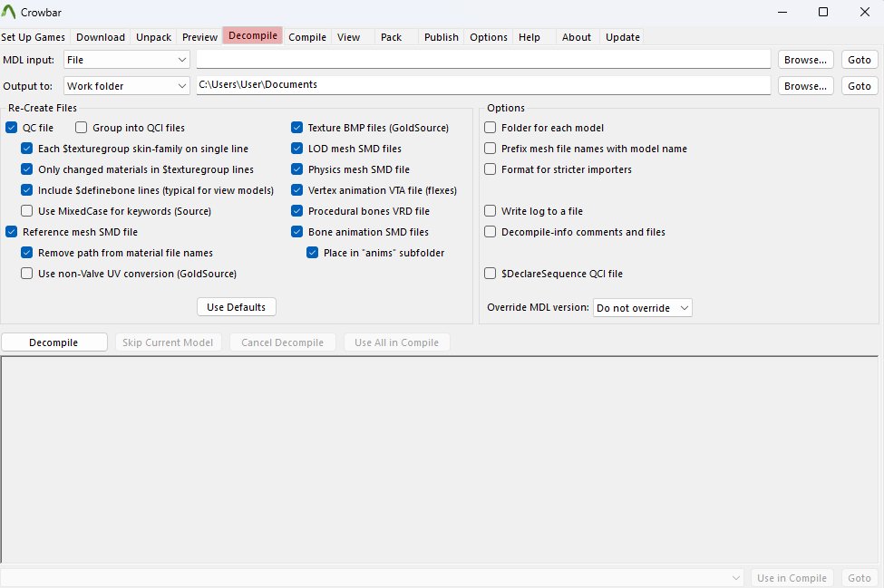Expand the Output to Work folder dropdown
This screenshot has width=884, height=588.
127,86
